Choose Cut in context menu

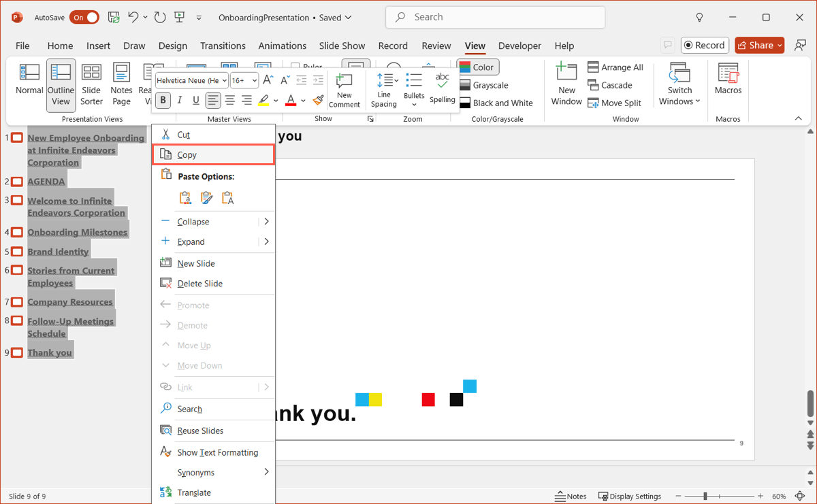click(x=213, y=135)
